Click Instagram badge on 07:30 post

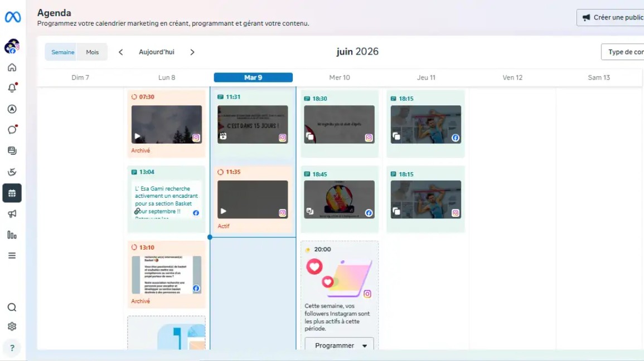click(196, 138)
